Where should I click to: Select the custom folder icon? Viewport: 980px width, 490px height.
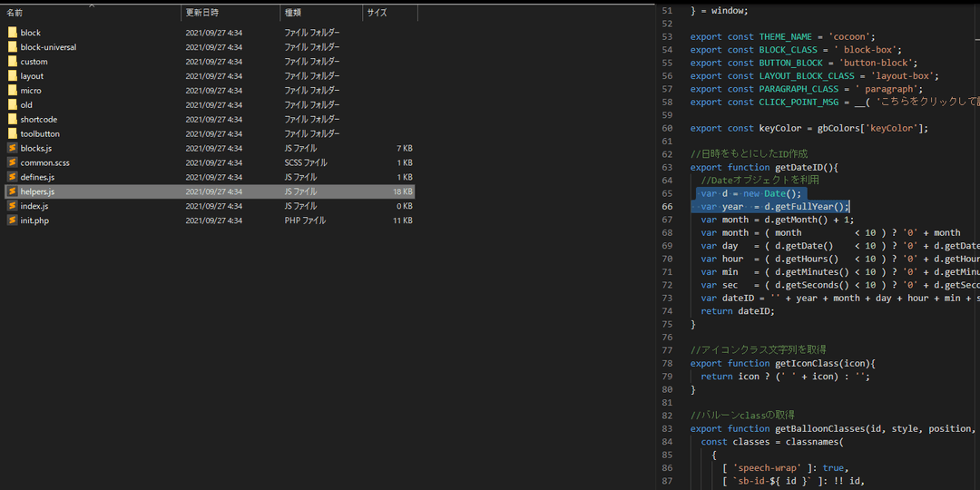[x=13, y=62]
